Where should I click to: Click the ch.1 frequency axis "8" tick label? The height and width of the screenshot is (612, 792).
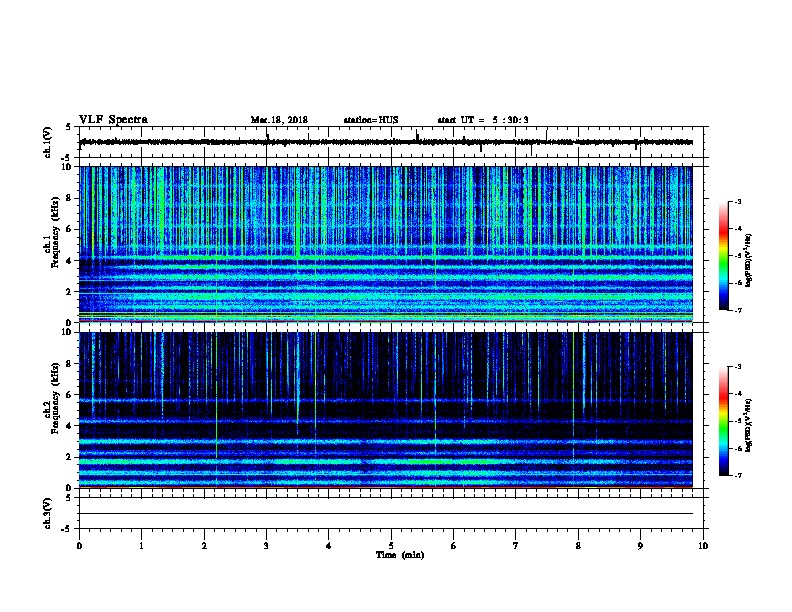(70, 198)
